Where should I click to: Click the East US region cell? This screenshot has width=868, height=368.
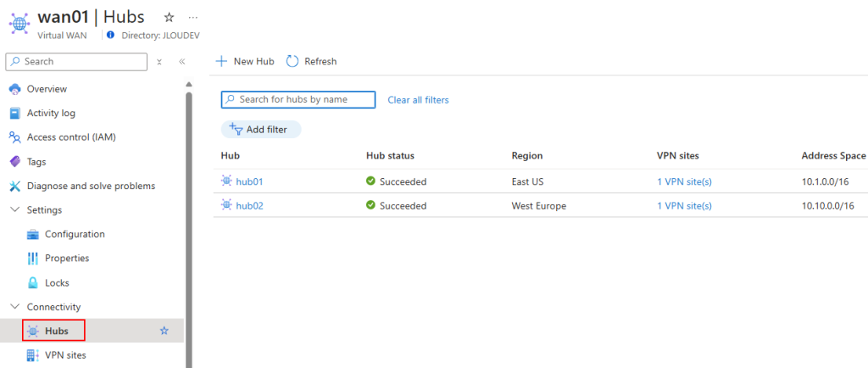click(529, 181)
